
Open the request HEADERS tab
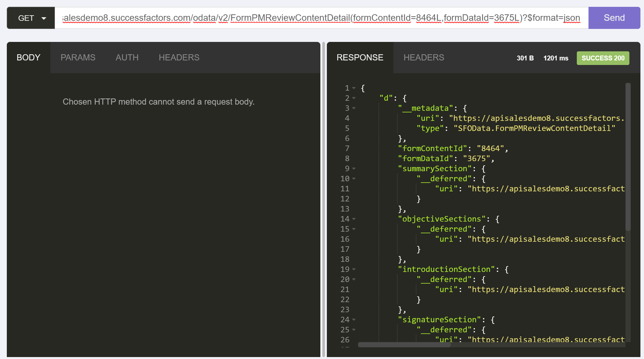click(x=179, y=58)
